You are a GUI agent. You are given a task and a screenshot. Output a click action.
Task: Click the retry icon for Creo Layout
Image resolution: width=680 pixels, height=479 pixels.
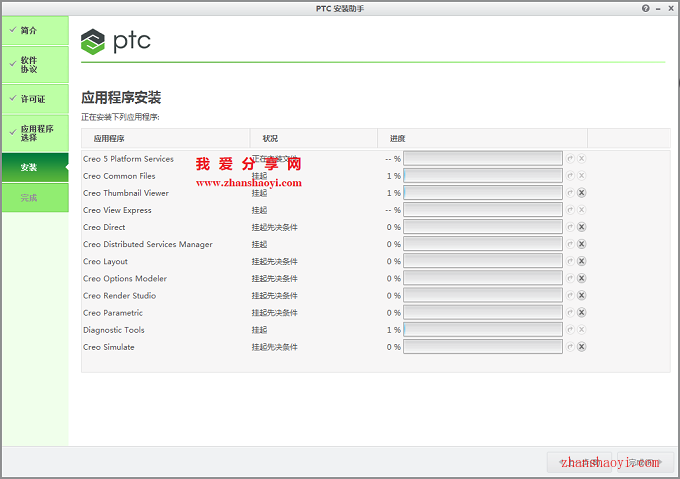point(570,261)
